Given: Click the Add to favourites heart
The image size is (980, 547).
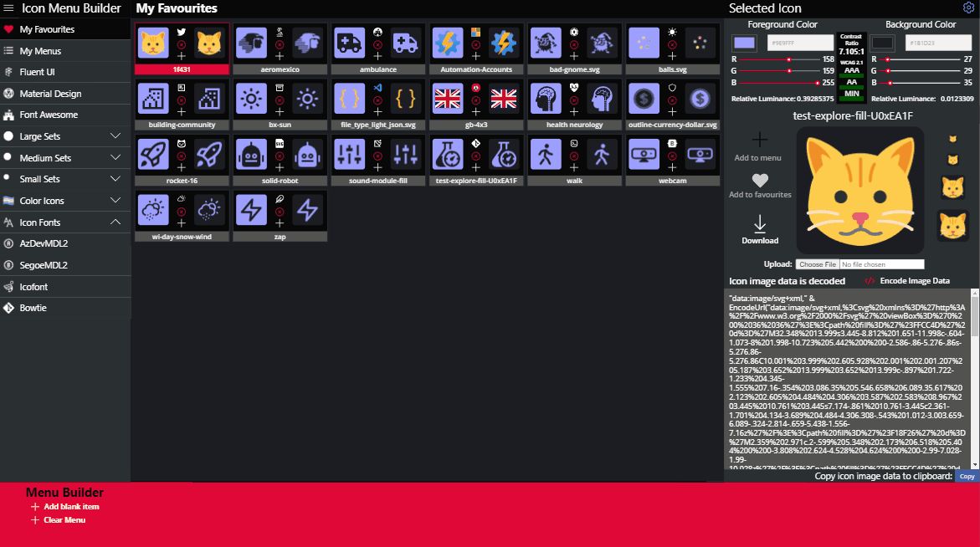Looking at the screenshot, I should 760,181.
